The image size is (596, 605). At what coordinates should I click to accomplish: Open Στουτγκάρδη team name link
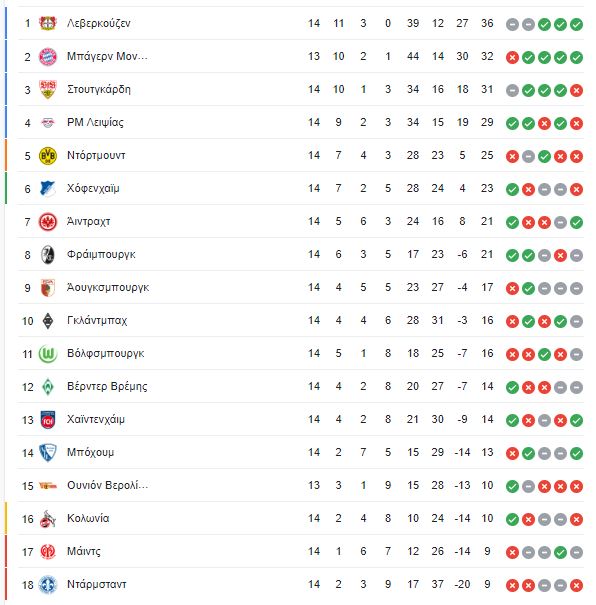99,90
